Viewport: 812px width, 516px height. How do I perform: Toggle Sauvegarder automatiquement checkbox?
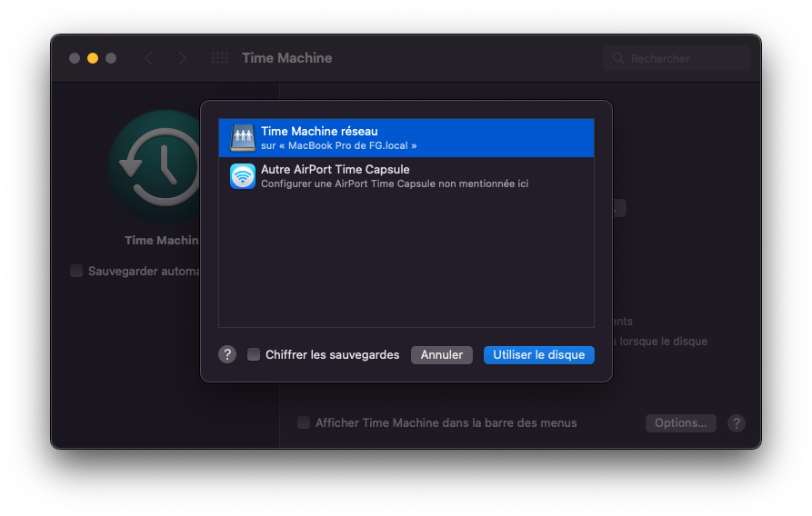(x=76, y=271)
